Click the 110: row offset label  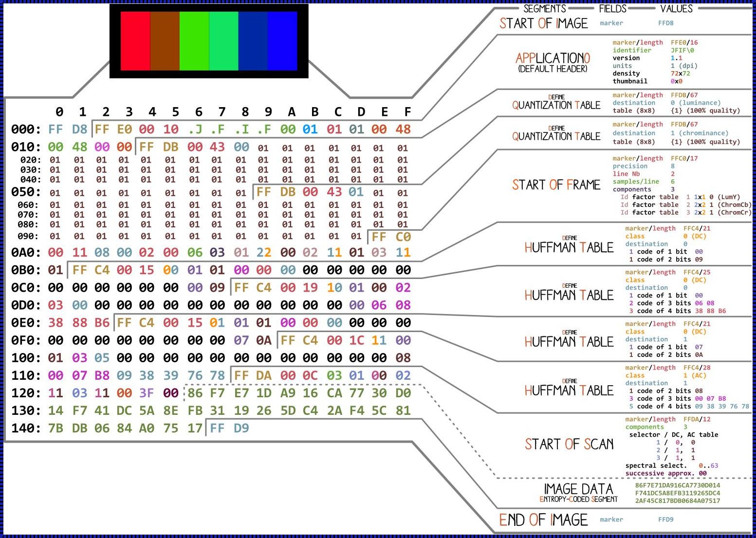click(x=26, y=375)
